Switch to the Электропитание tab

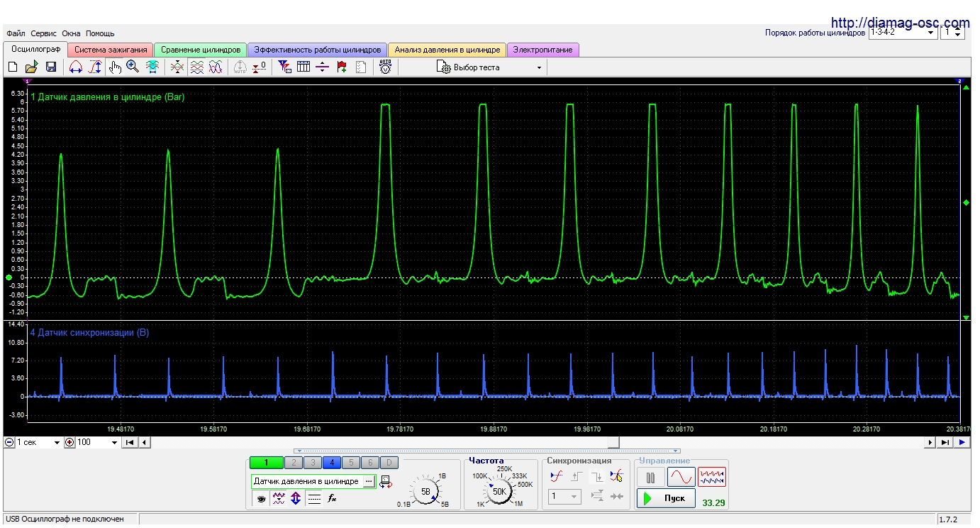pyautogui.click(x=543, y=50)
